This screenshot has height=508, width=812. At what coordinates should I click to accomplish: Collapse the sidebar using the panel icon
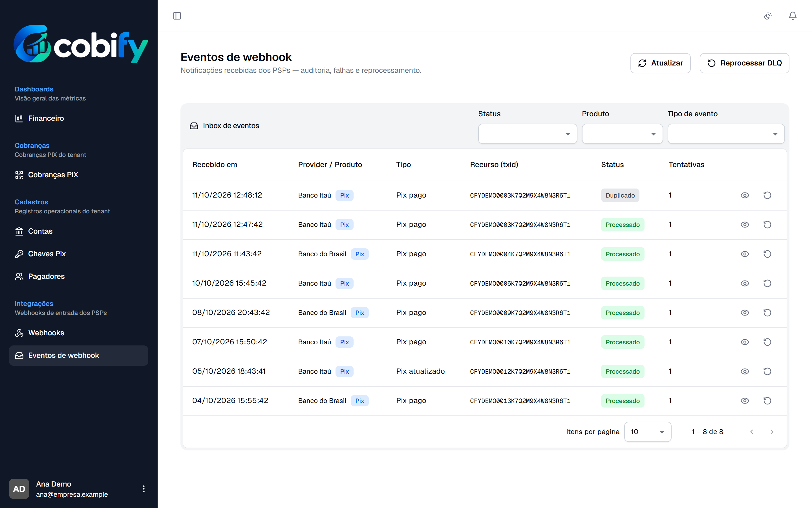tap(177, 16)
